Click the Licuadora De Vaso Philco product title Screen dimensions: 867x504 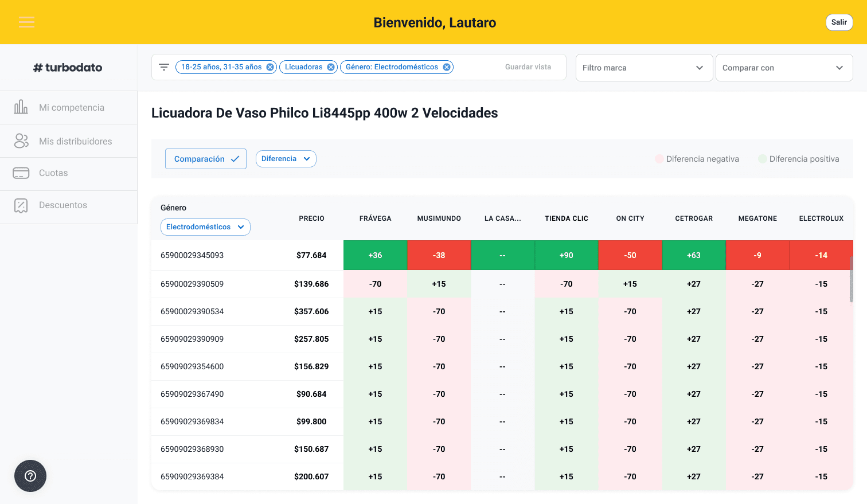pos(325,113)
